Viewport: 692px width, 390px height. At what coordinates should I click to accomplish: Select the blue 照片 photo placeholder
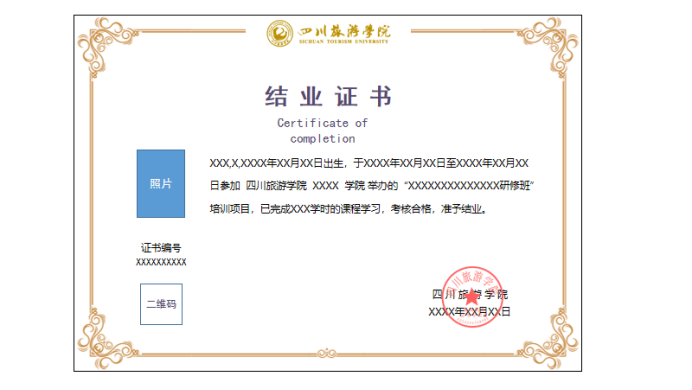pos(161,184)
